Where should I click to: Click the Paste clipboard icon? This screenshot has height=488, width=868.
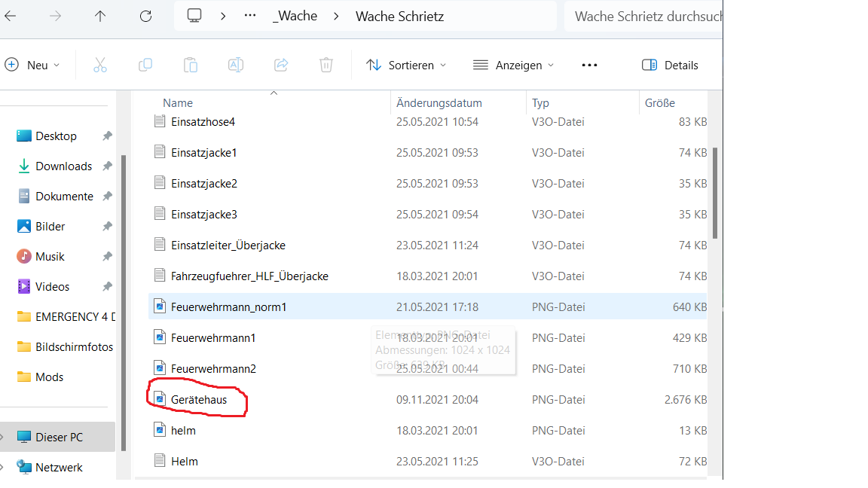pyautogui.click(x=191, y=66)
